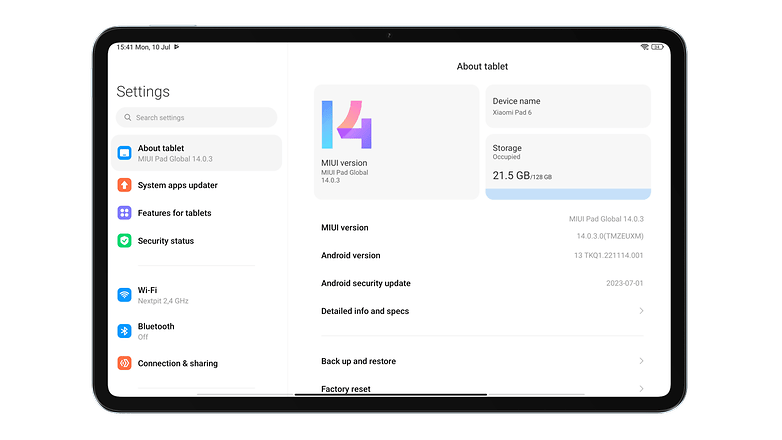The height and width of the screenshot is (440, 782).
Task: Open Security status settings
Action: [197, 241]
